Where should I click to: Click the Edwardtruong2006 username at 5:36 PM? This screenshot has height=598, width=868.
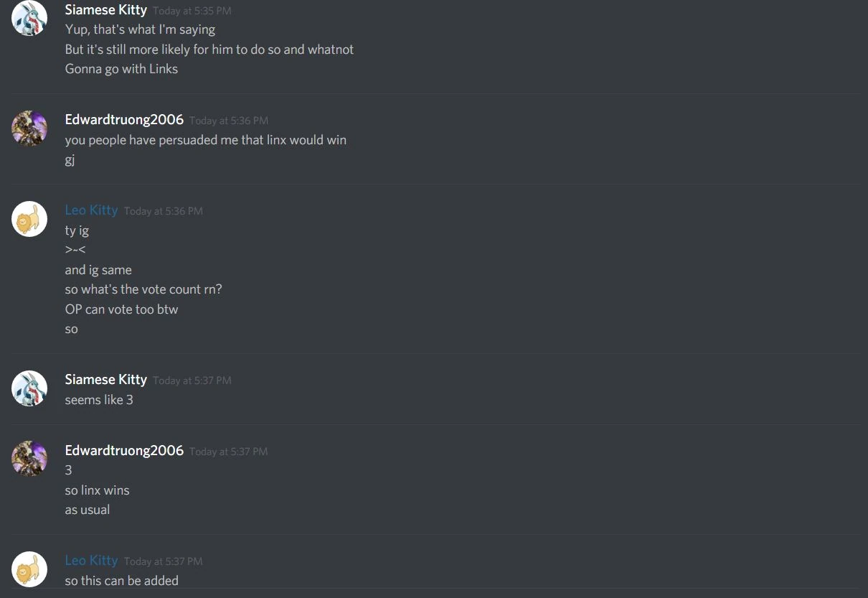124,119
